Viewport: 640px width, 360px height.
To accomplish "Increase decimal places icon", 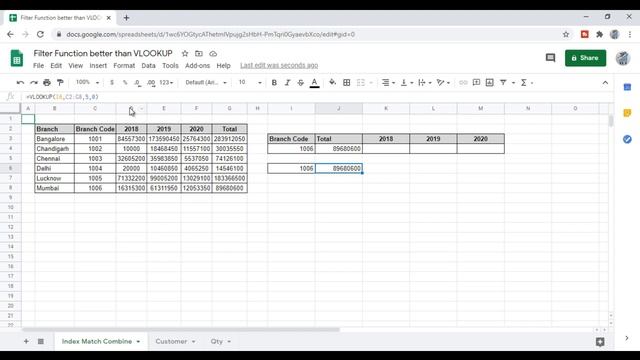I will click(151, 83).
